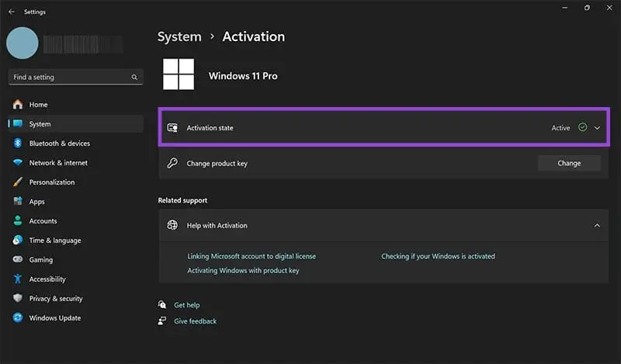Open Gaming settings

point(75,260)
